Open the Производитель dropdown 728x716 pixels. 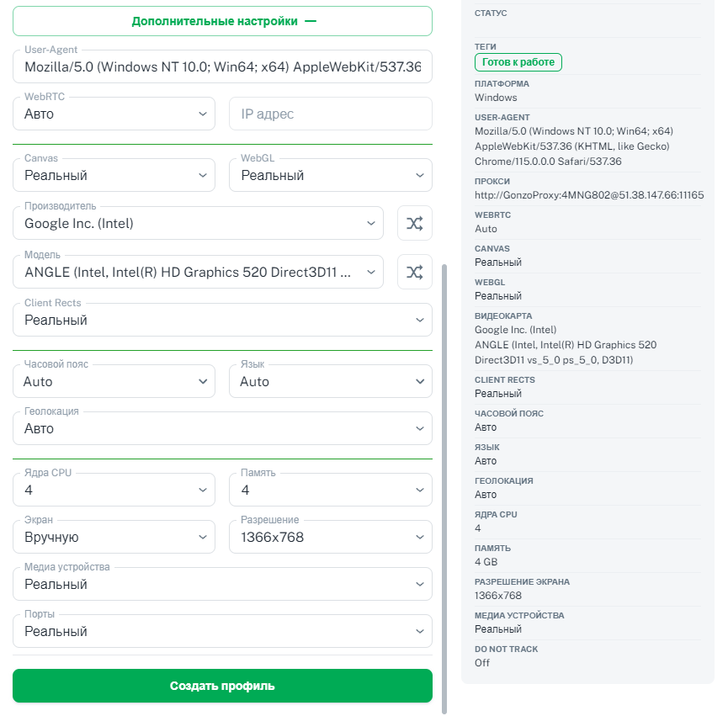point(199,223)
